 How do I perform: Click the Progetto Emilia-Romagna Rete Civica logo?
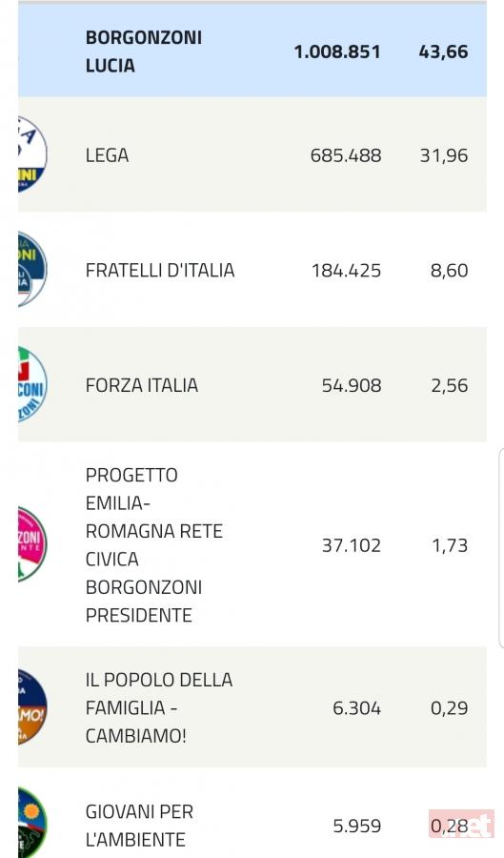coord(32,544)
